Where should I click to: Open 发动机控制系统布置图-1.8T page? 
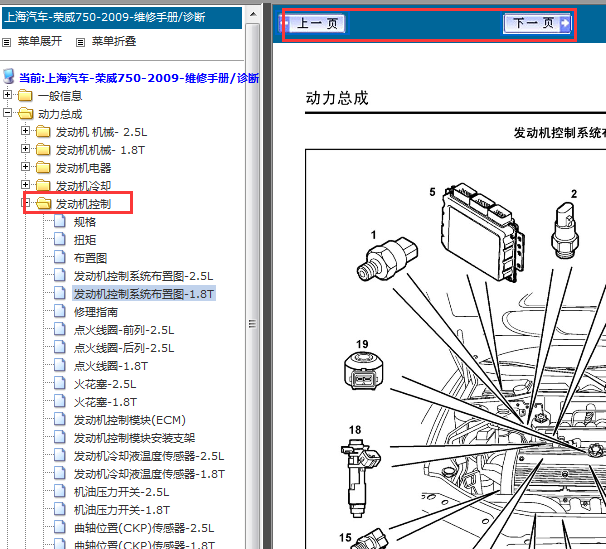tap(144, 294)
